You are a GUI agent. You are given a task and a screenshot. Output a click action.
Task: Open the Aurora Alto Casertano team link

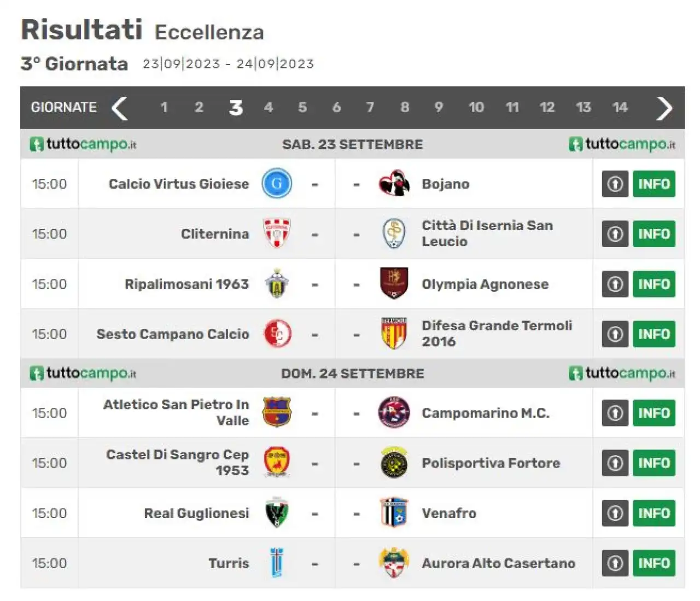(498, 563)
